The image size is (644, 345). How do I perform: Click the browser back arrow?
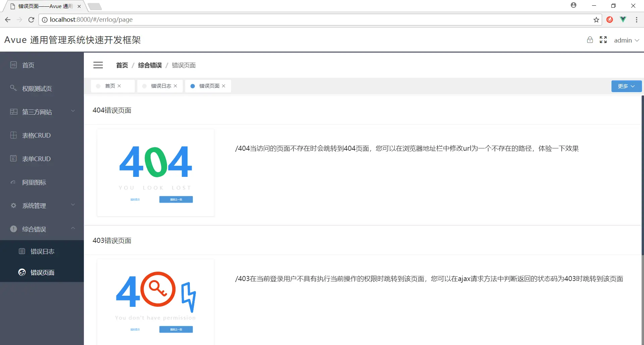click(x=8, y=20)
